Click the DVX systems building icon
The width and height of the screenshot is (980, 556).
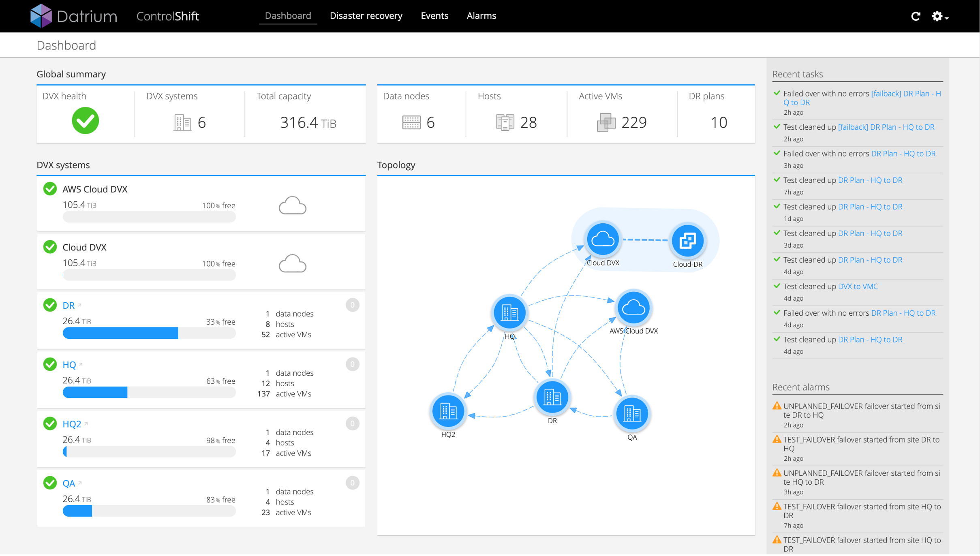coord(182,122)
